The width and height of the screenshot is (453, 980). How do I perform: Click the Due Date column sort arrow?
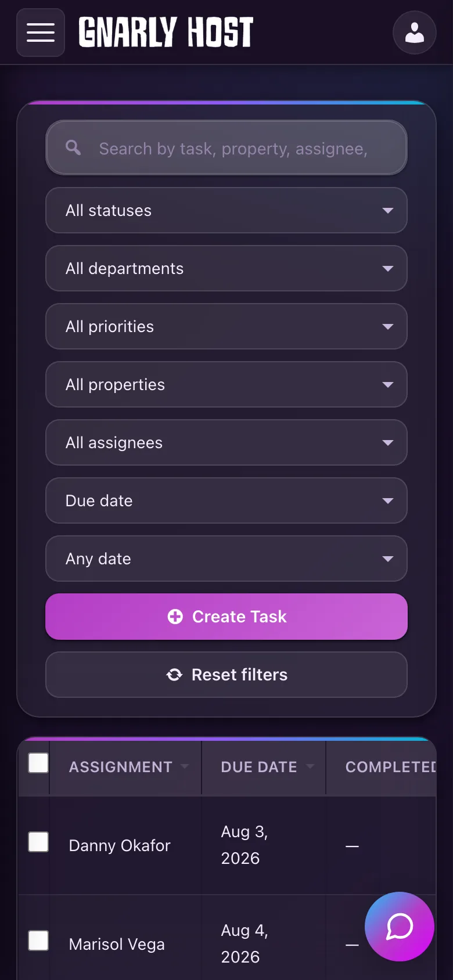pyautogui.click(x=310, y=766)
